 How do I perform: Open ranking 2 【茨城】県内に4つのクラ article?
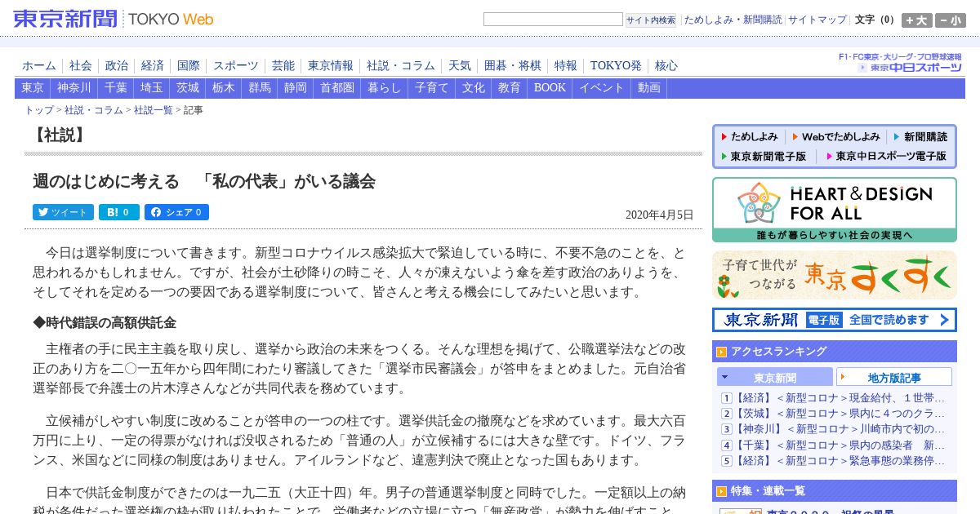(840, 414)
